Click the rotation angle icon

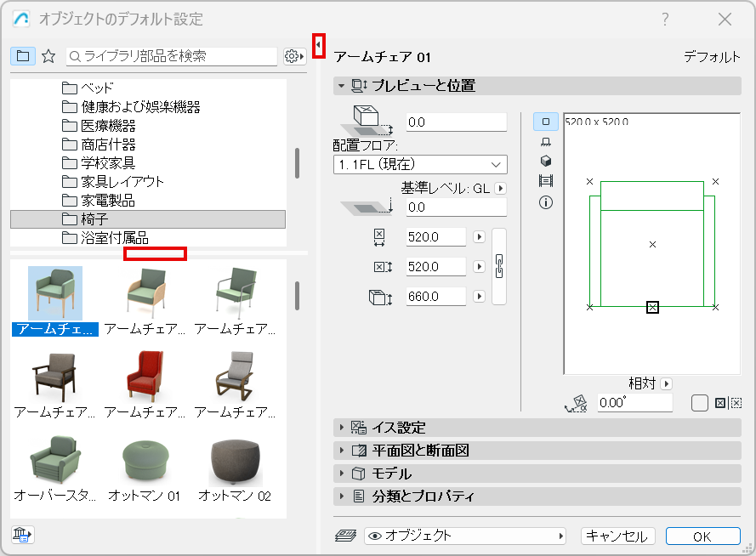coord(577,403)
